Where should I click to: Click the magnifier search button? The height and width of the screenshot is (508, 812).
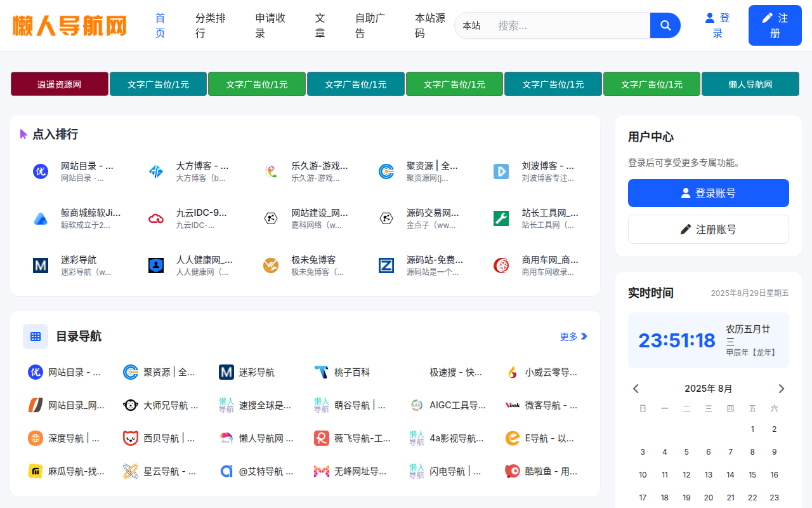click(665, 25)
